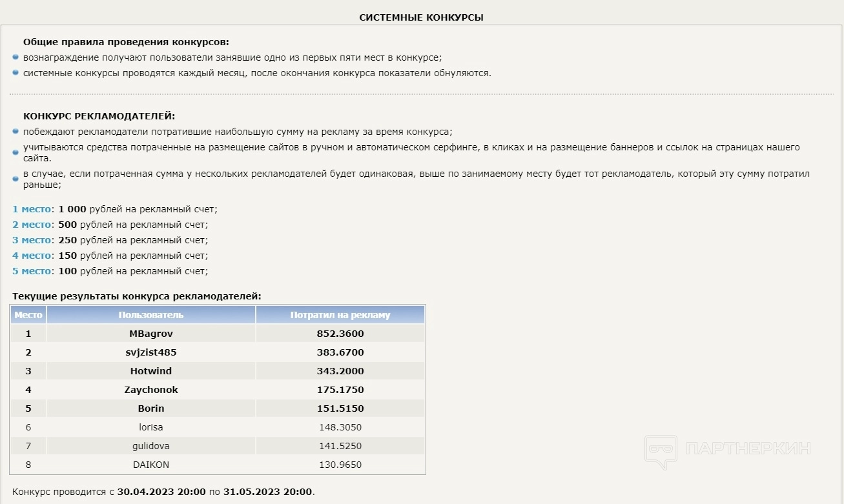
Task: Click the "3 место" prize link
Action: point(32,240)
